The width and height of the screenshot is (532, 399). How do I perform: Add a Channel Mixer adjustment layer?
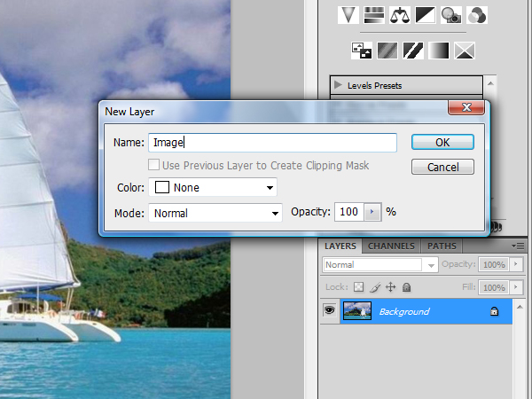(477, 15)
